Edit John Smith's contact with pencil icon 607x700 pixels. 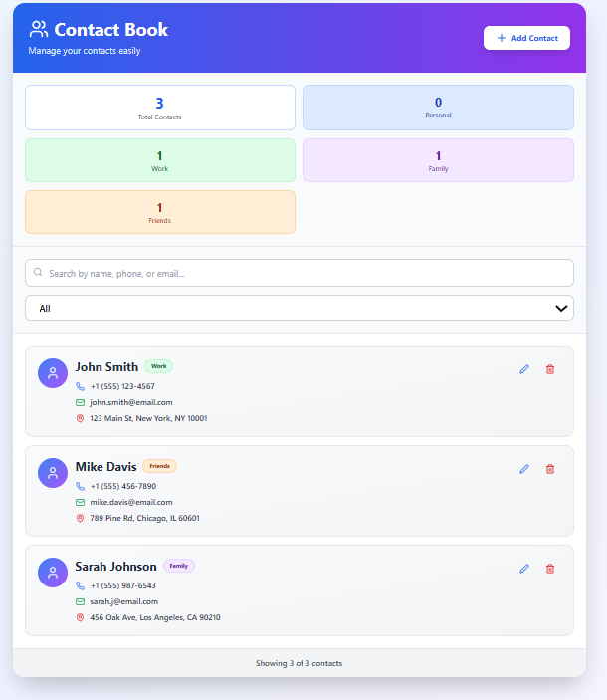click(x=524, y=369)
